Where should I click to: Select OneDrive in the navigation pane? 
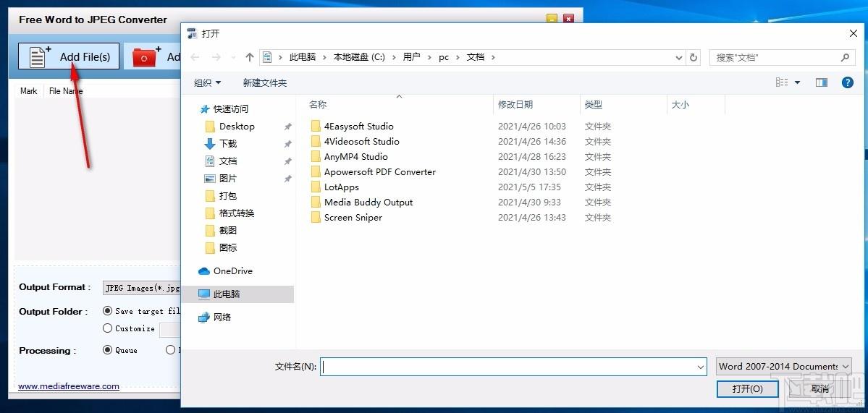point(232,271)
